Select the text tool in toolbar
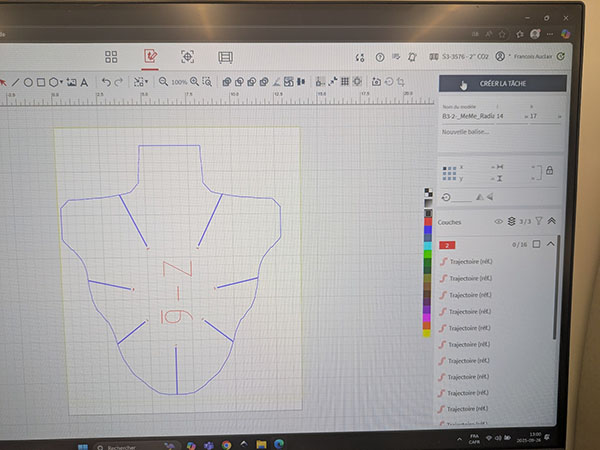 84,82
